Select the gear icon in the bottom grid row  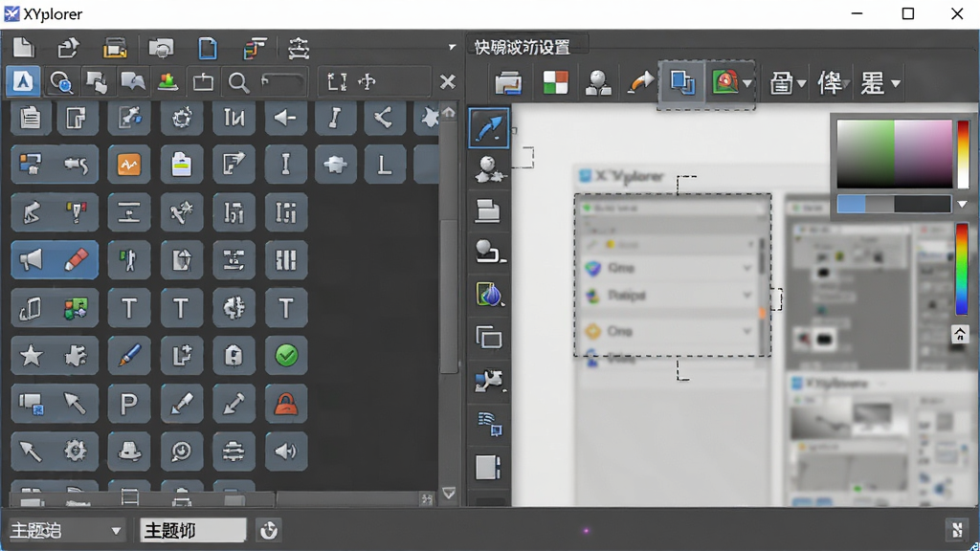(x=77, y=452)
